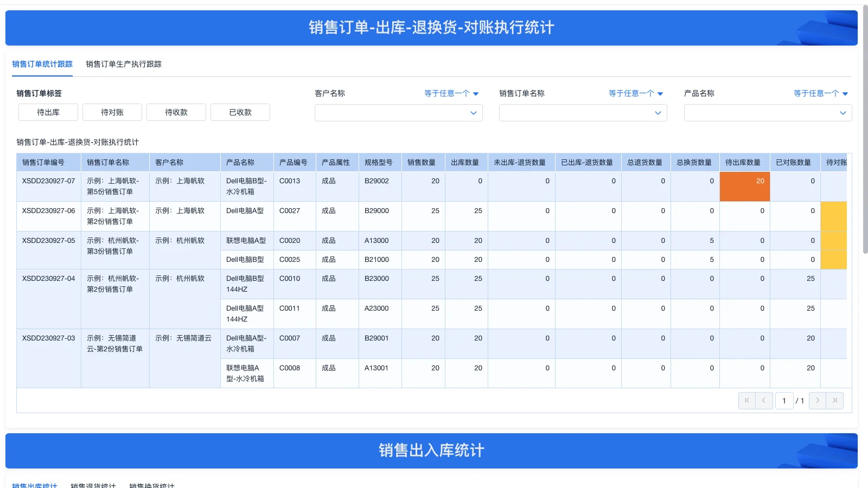This screenshot has width=868, height=488.
Task: Click the 待收款 filter button
Action: (176, 112)
